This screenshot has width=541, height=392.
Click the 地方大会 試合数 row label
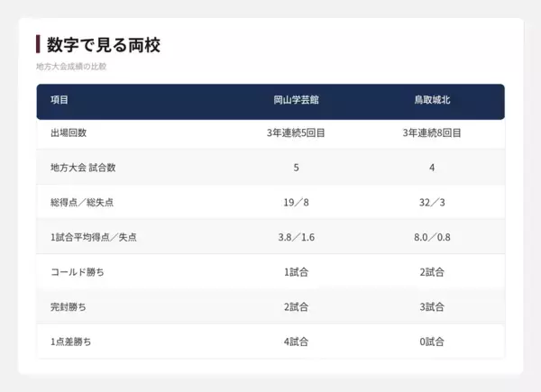point(83,168)
